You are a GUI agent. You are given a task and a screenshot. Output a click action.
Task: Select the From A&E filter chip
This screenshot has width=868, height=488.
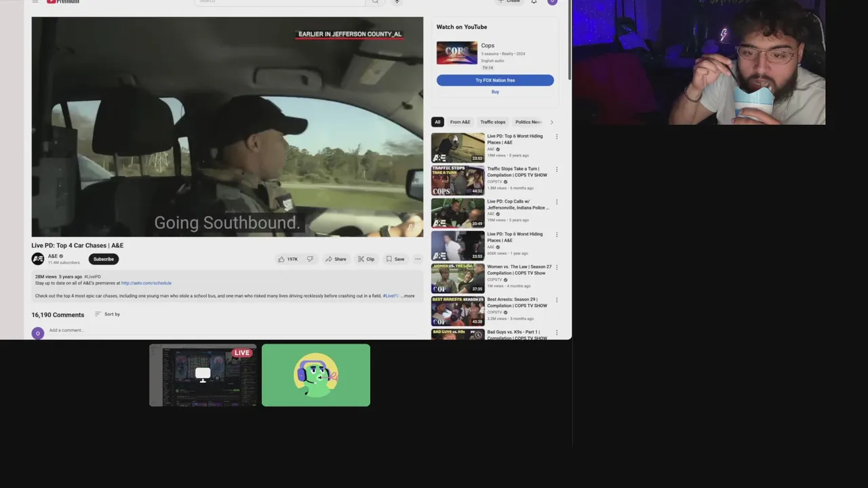(x=460, y=122)
